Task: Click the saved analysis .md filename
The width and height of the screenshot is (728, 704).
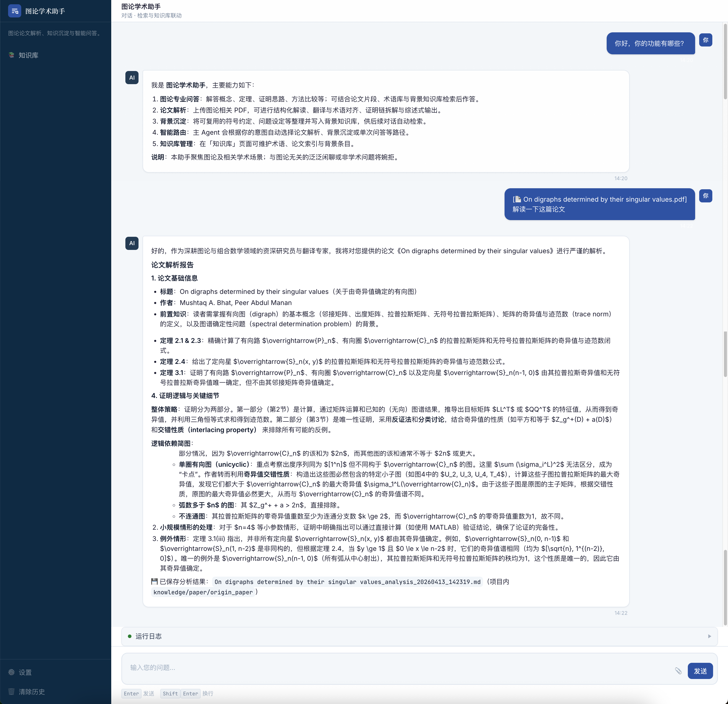Action: pyautogui.click(x=347, y=582)
